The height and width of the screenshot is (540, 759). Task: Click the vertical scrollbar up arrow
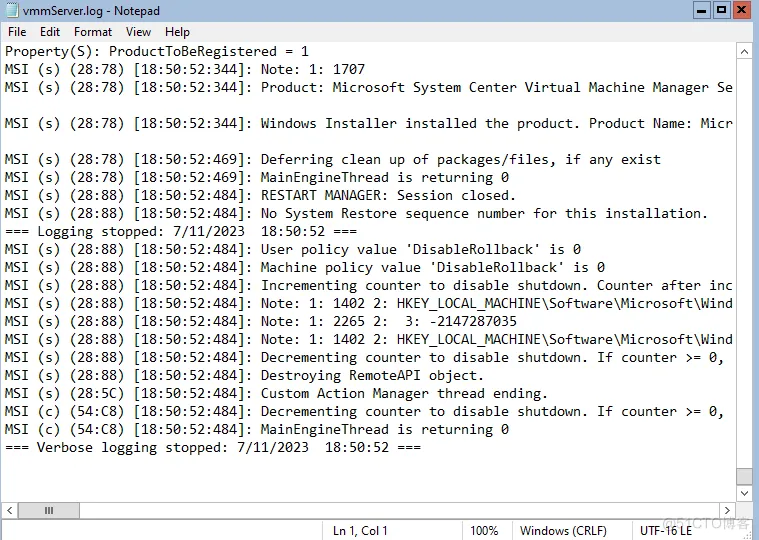(744, 51)
